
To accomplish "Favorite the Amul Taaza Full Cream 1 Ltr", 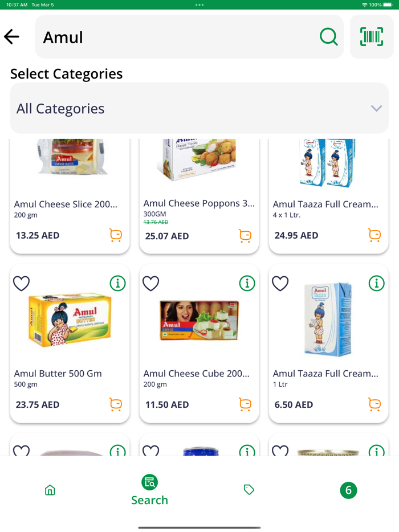I will (280, 283).
